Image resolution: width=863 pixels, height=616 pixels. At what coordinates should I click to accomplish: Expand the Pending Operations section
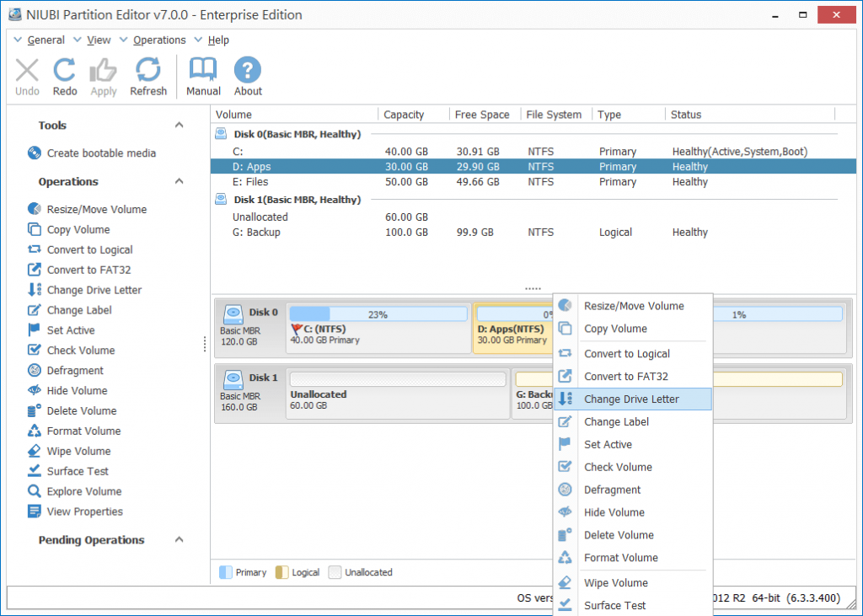click(x=178, y=540)
